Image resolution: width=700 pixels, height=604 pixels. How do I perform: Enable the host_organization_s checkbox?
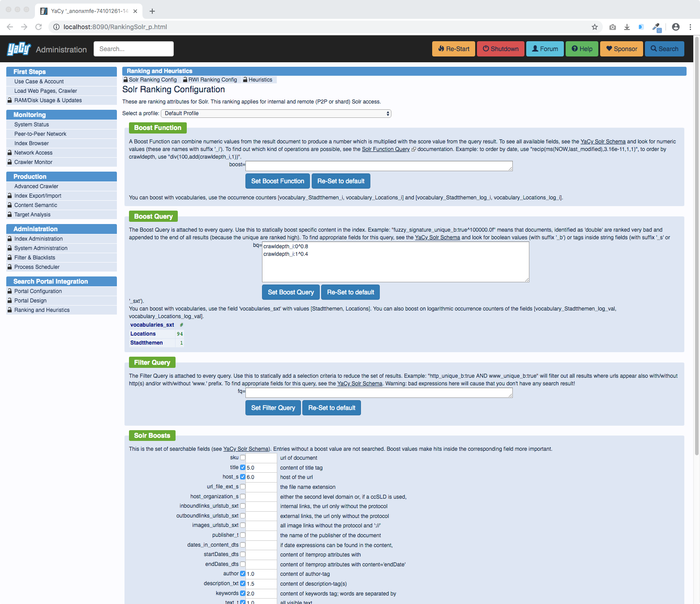click(x=243, y=496)
